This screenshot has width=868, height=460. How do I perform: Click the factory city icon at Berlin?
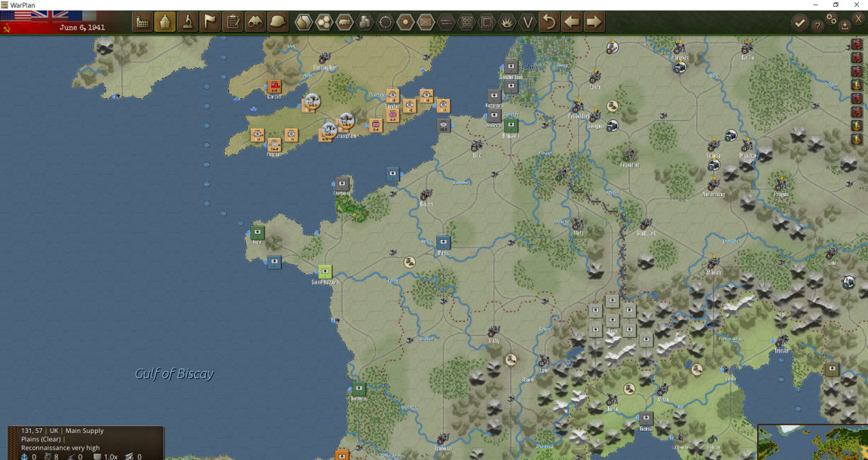pos(747,48)
